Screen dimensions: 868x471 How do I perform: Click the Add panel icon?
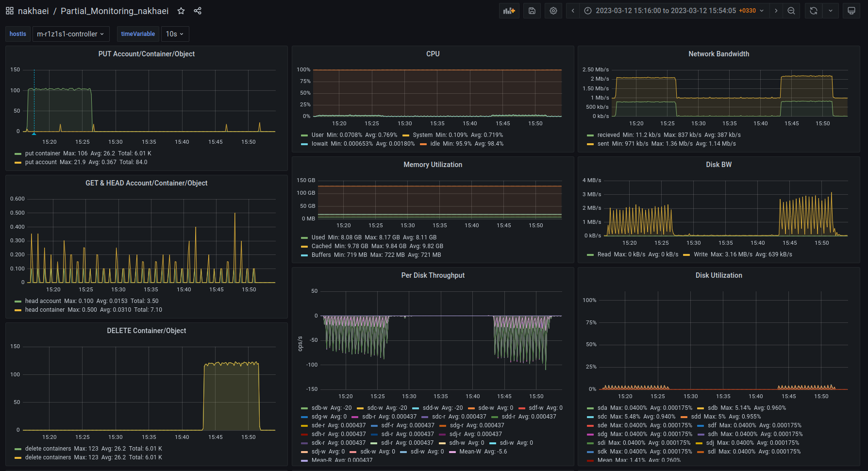pyautogui.click(x=509, y=11)
